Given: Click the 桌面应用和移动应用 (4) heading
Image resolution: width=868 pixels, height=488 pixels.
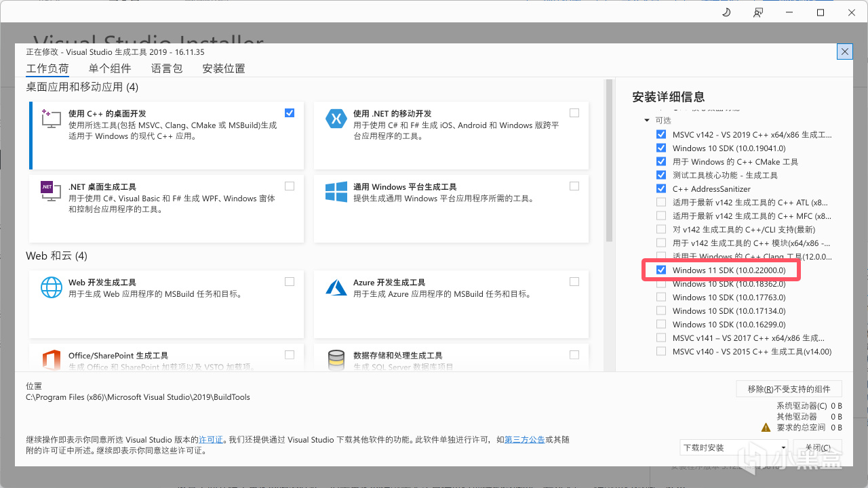Looking at the screenshot, I should click(82, 87).
